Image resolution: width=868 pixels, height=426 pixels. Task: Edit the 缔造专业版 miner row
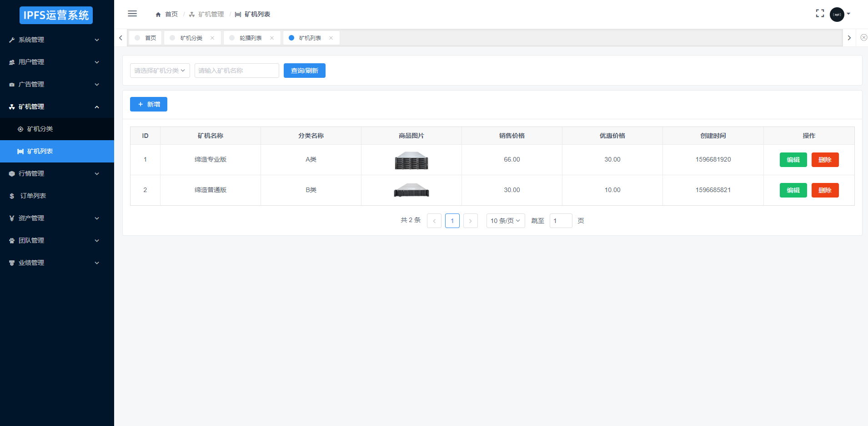(793, 160)
